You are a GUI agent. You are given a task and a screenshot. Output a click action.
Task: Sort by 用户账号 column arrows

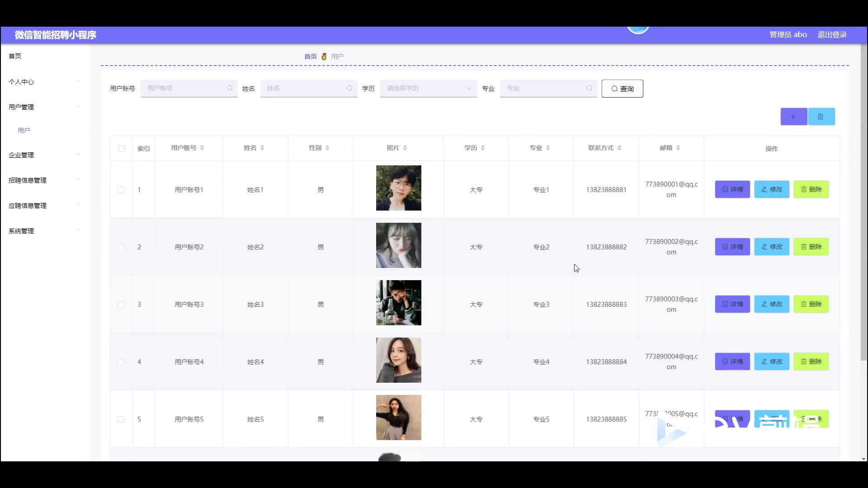click(202, 148)
